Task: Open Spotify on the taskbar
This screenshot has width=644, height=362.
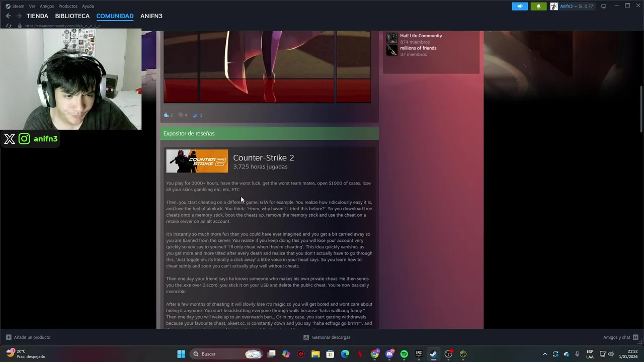Action: (x=404, y=354)
